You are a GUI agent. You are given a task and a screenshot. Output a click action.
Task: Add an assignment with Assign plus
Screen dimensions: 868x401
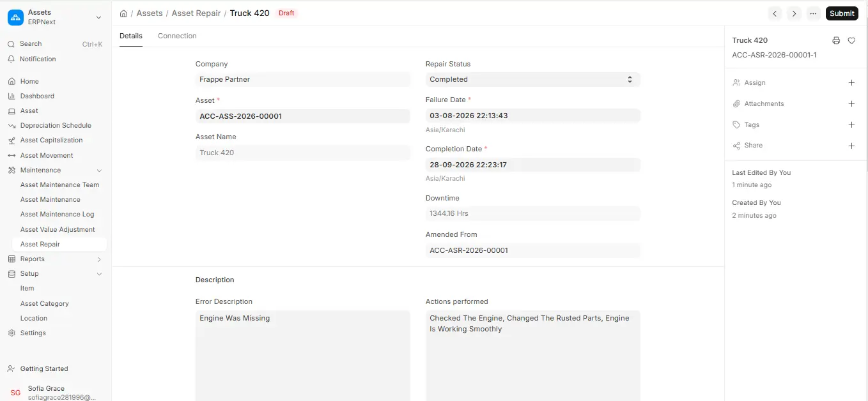[851, 82]
